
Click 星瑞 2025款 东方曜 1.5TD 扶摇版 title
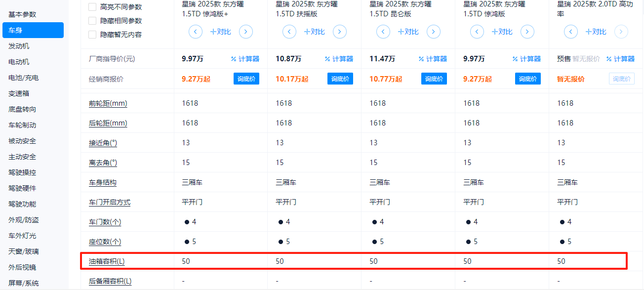(307, 9)
